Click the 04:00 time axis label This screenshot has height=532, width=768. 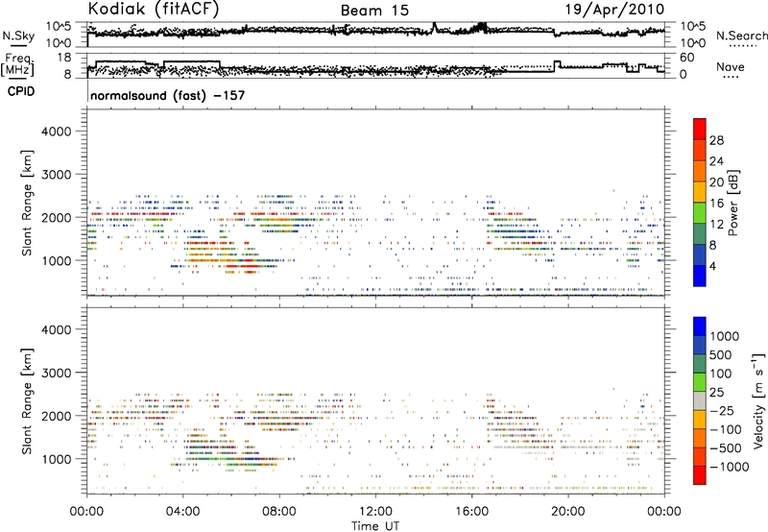coord(182,512)
